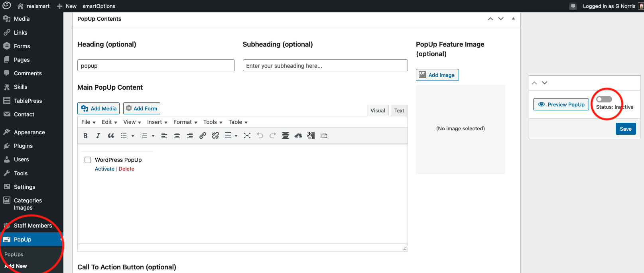Viewport: 644px width, 273px height.
Task: Open the Format menu dropdown
Action: pyautogui.click(x=185, y=122)
